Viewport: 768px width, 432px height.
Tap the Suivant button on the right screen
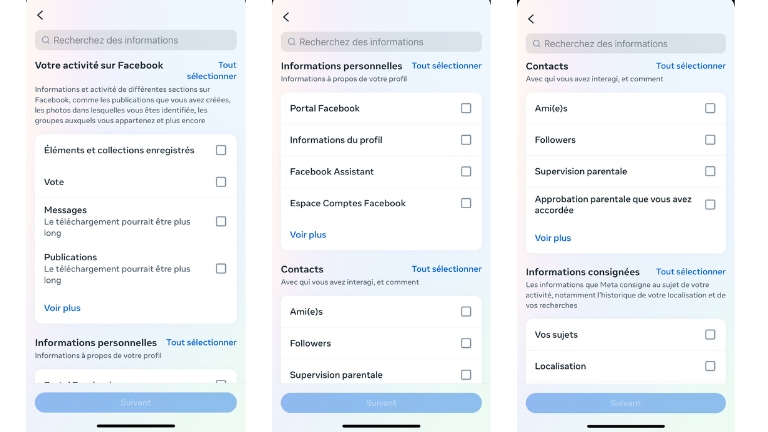[x=625, y=403]
